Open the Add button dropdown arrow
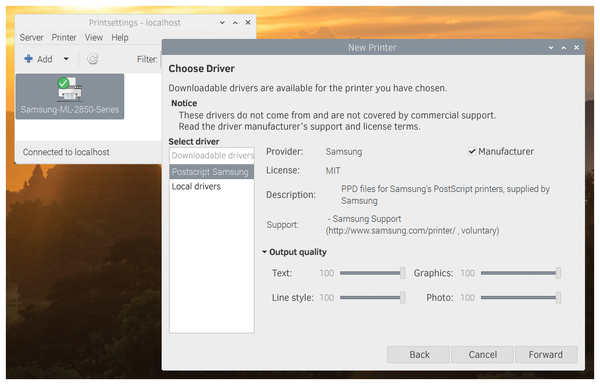The image size is (600, 385). [x=66, y=59]
